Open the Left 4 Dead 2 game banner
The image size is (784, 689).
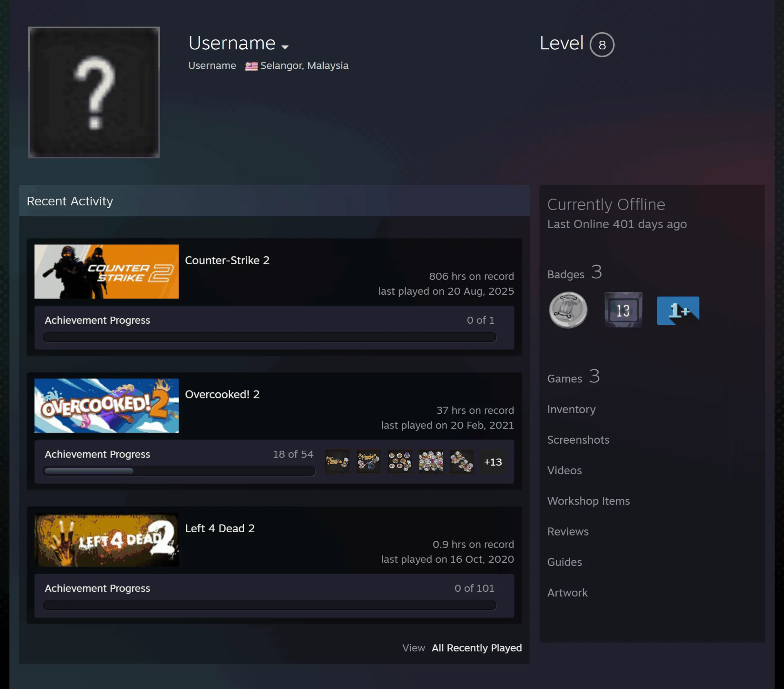(x=107, y=539)
